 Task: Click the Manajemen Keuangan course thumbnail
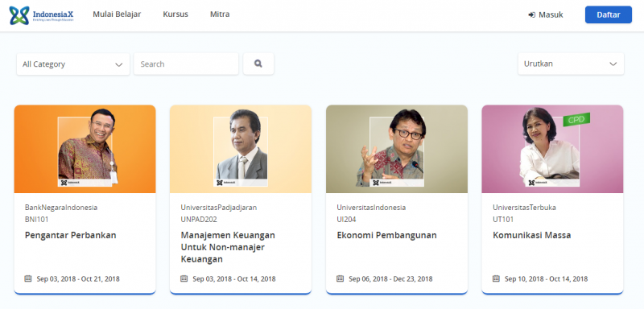[241, 149]
